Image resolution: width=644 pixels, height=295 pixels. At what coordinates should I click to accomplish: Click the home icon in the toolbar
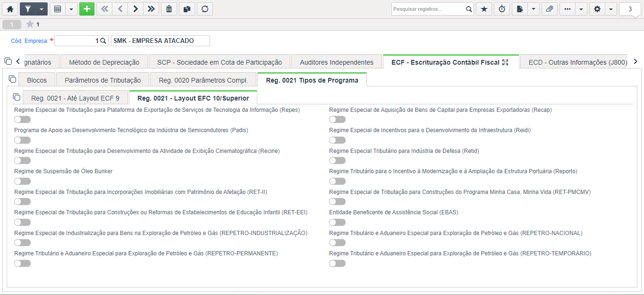(x=10, y=9)
